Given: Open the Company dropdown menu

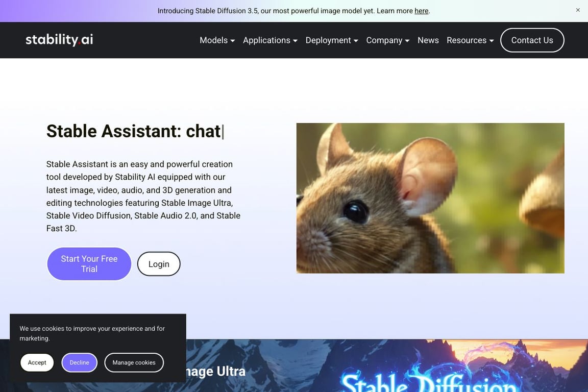Looking at the screenshot, I should coord(388,40).
